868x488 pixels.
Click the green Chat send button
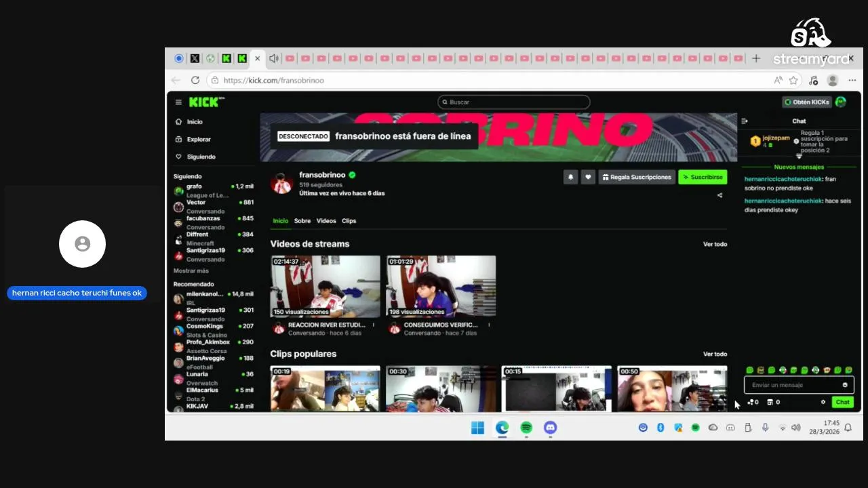(842, 402)
